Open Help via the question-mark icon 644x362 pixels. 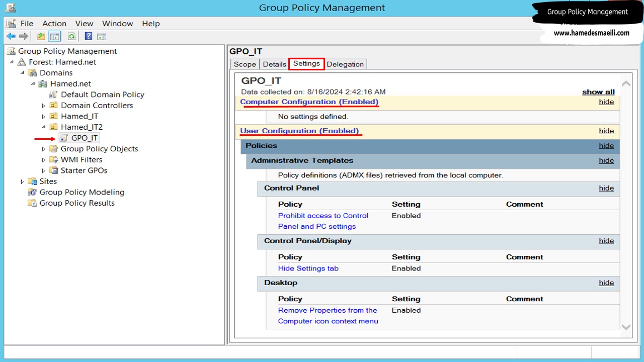89,36
